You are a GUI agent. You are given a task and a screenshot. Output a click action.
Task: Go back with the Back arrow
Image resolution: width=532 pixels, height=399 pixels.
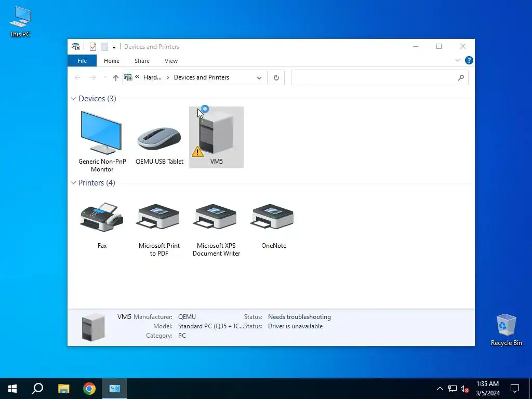77,78
